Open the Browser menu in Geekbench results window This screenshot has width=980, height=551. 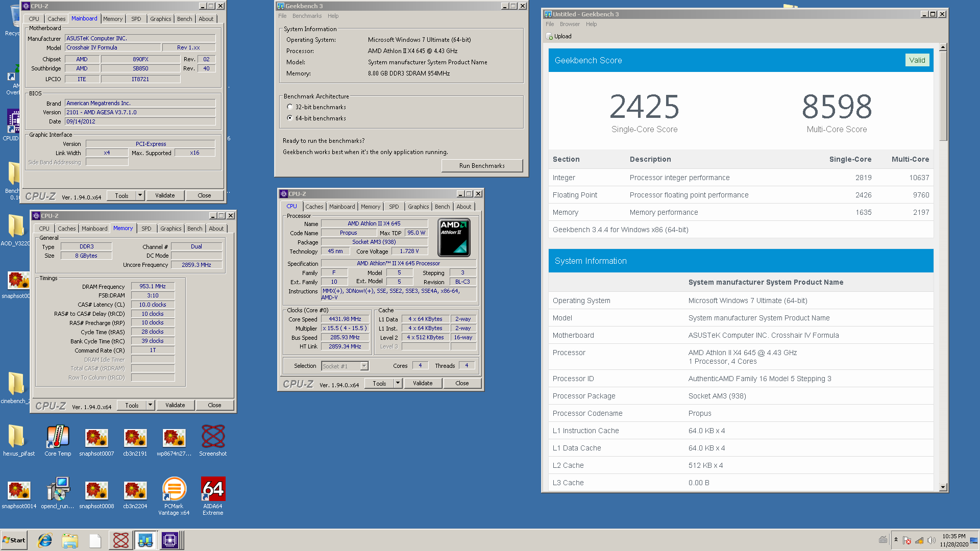(570, 24)
